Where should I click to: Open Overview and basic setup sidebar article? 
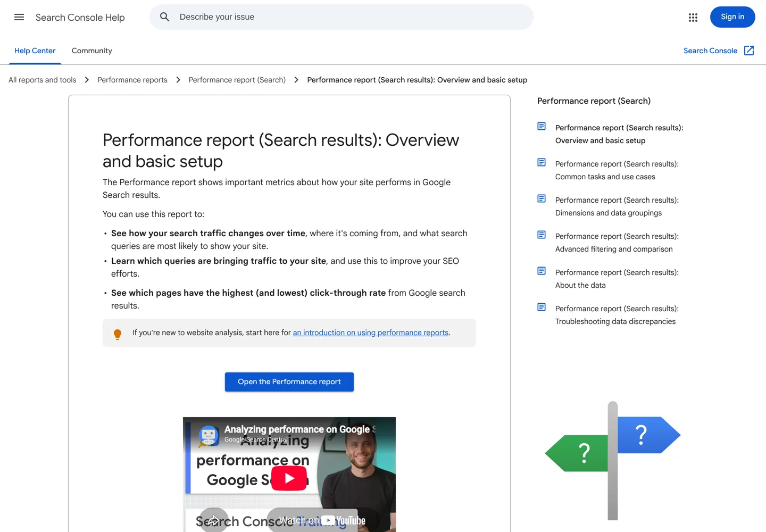[619, 134]
